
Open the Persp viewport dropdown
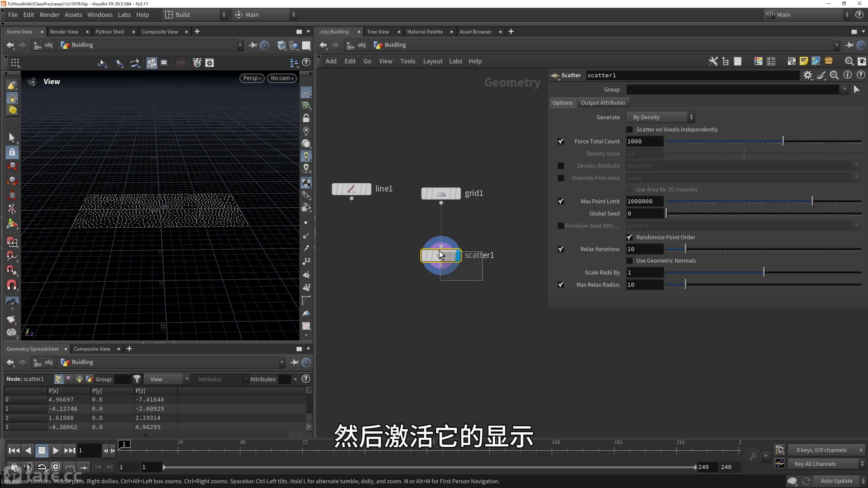(252, 78)
